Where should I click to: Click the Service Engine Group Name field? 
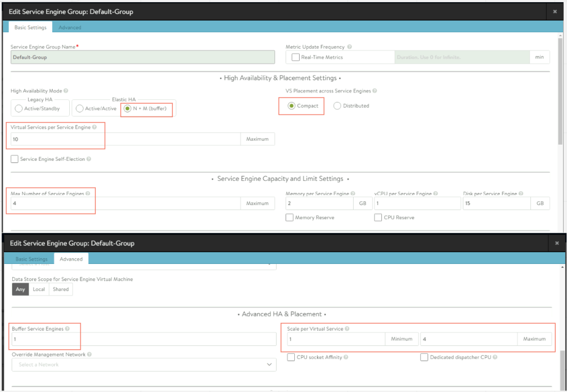(x=142, y=57)
